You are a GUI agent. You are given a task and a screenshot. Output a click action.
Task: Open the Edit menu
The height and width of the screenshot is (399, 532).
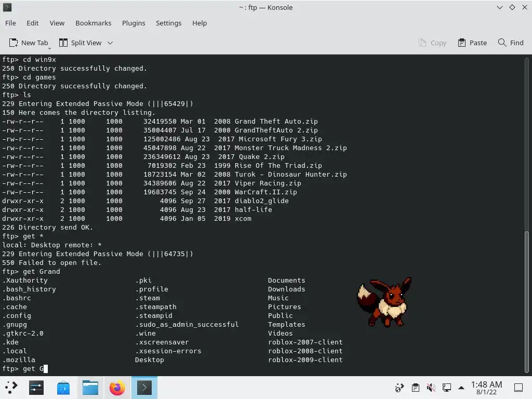(x=33, y=23)
